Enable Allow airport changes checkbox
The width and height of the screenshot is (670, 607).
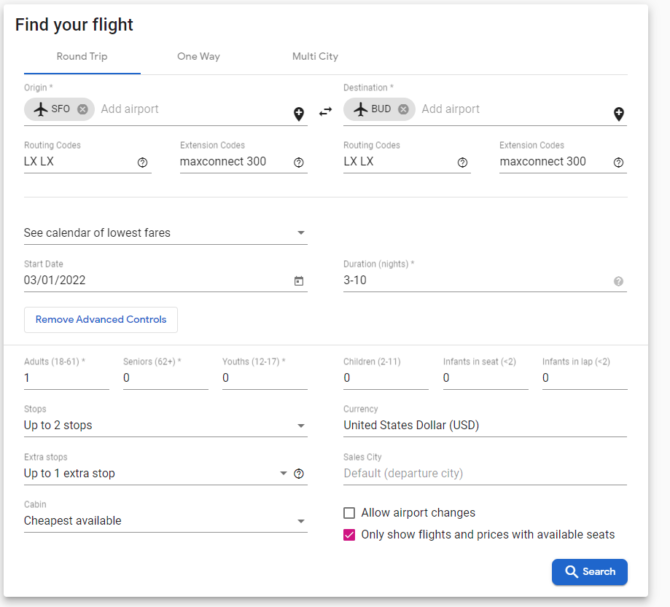tap(349, 513)
